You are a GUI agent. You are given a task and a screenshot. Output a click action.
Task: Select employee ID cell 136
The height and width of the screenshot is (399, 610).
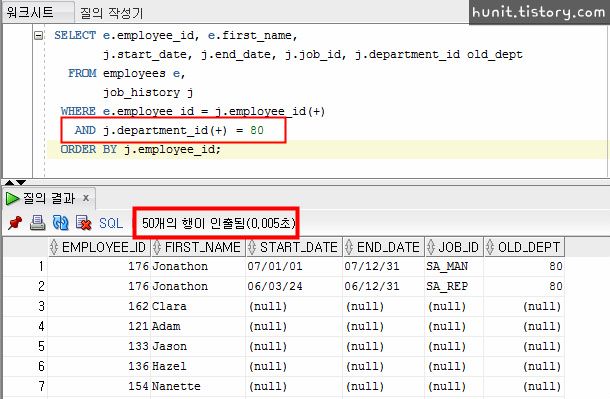tap(99, 366)
